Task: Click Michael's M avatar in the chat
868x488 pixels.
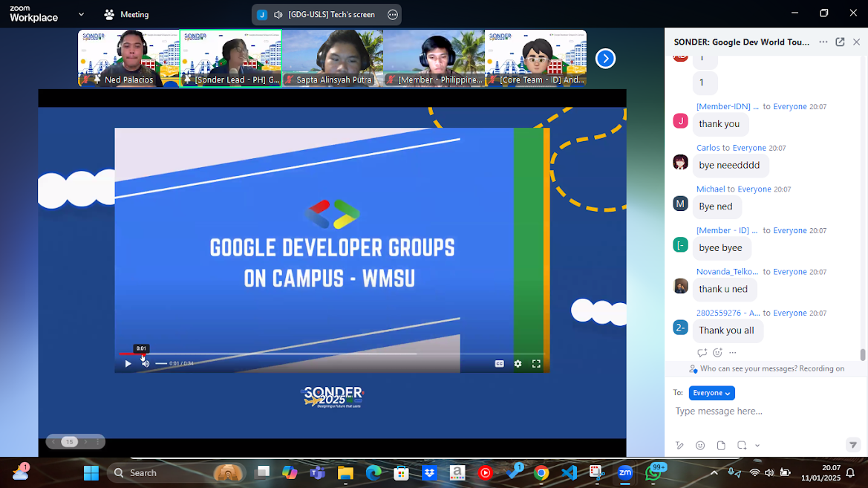Action: 680,204
